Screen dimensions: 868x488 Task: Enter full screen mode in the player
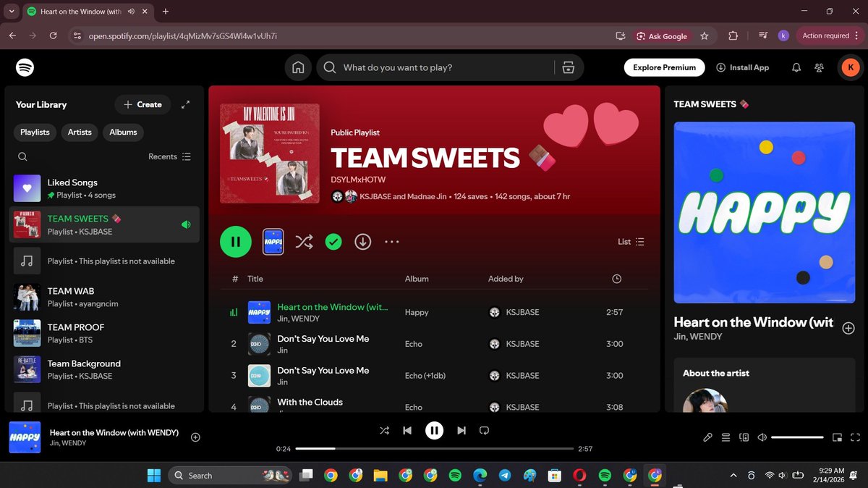coord(854,437)
